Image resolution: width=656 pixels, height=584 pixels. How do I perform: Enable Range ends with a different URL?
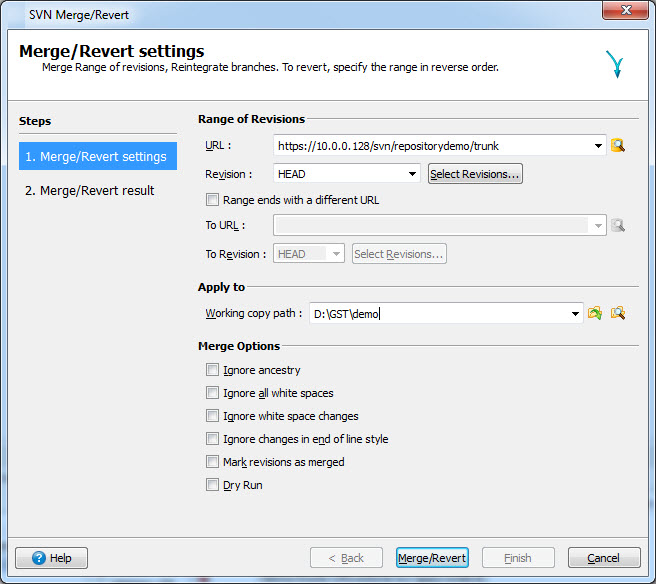tap(212, 200)
